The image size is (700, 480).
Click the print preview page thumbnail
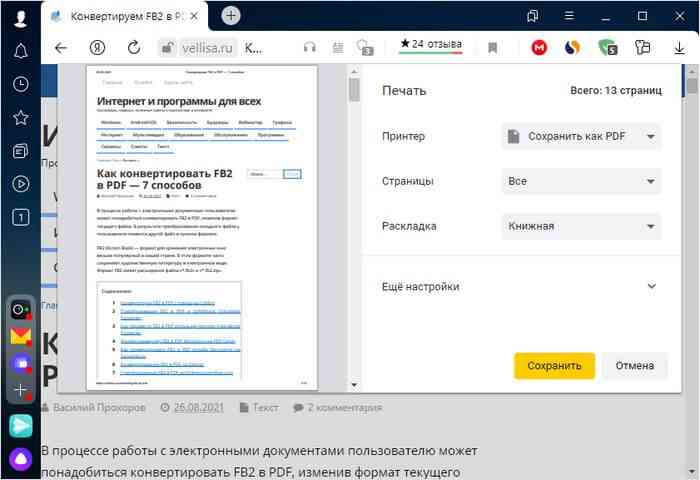tap(202, 228)
